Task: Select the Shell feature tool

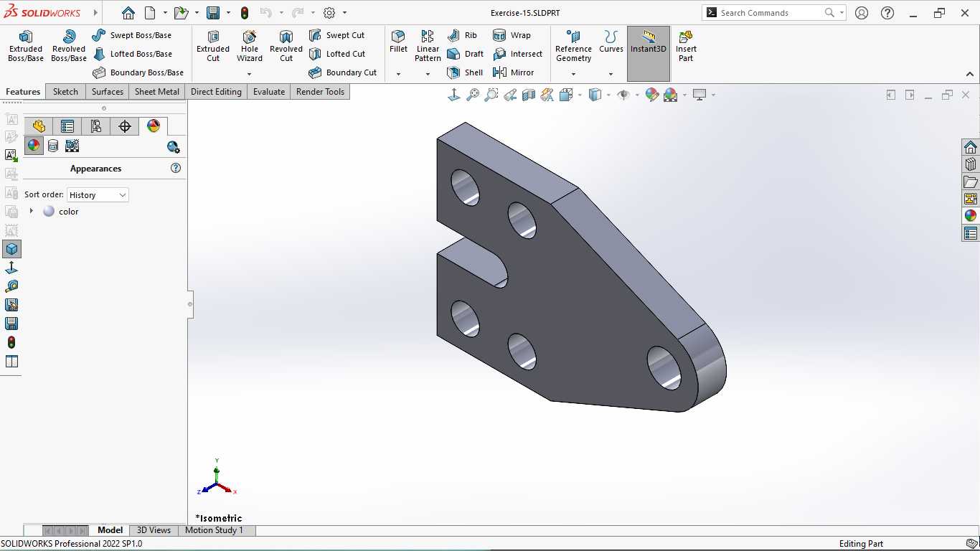Action: (x=465, y=72)
